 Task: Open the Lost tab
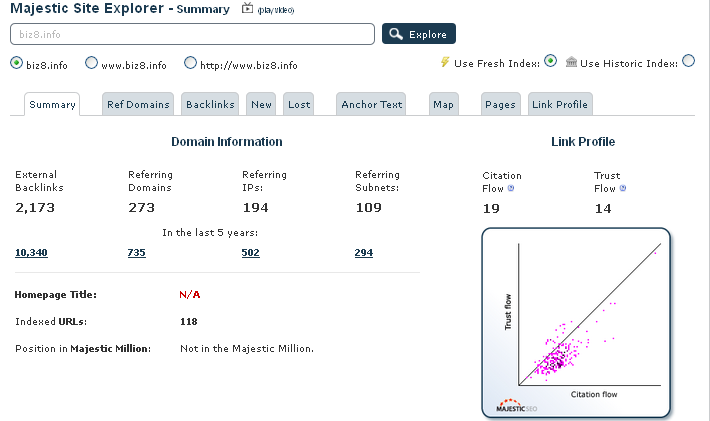click(x=299, y=105)
